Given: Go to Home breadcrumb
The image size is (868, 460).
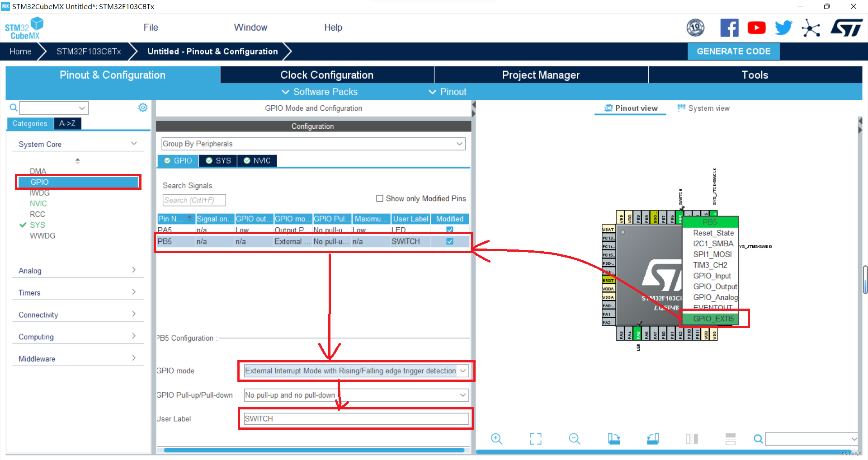Looking at the screenshot, I should [21, 52].
